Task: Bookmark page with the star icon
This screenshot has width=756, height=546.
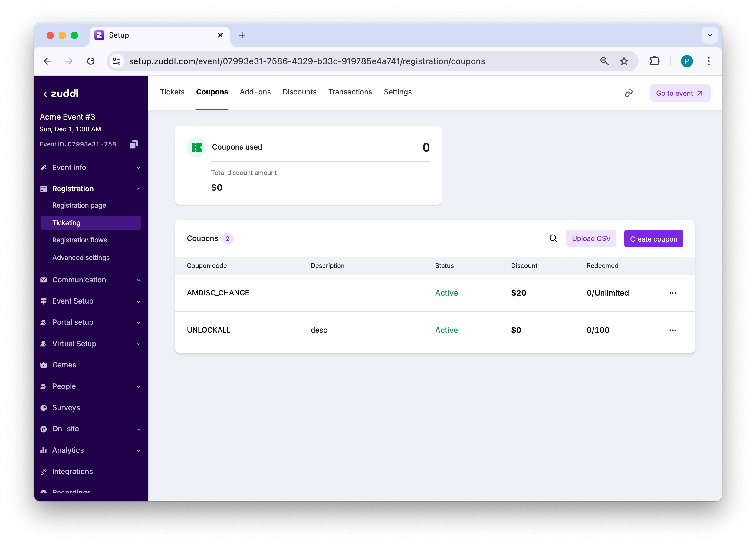Action: coord(624,61)
